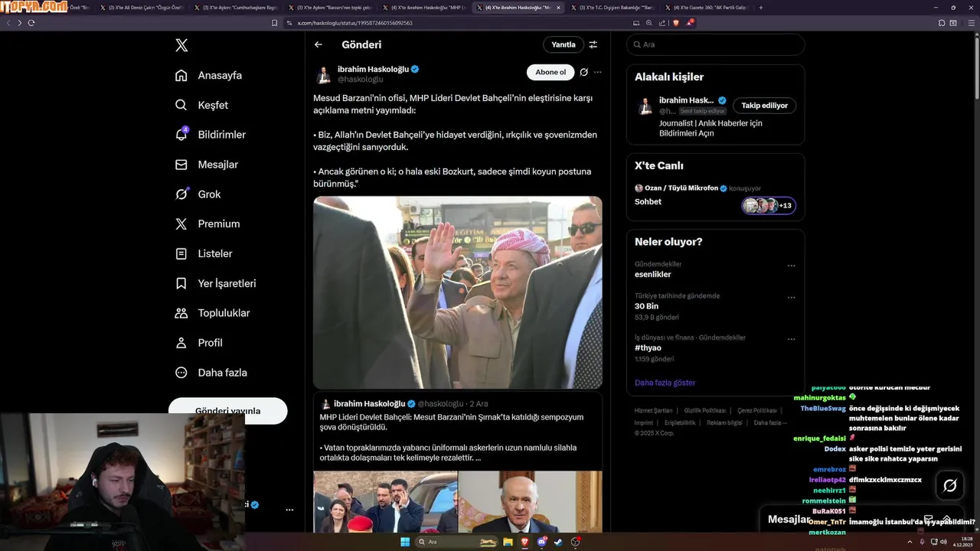980x551 pixels.
Task: Open Grok from the sidebar
Action: tap(198, 194)
